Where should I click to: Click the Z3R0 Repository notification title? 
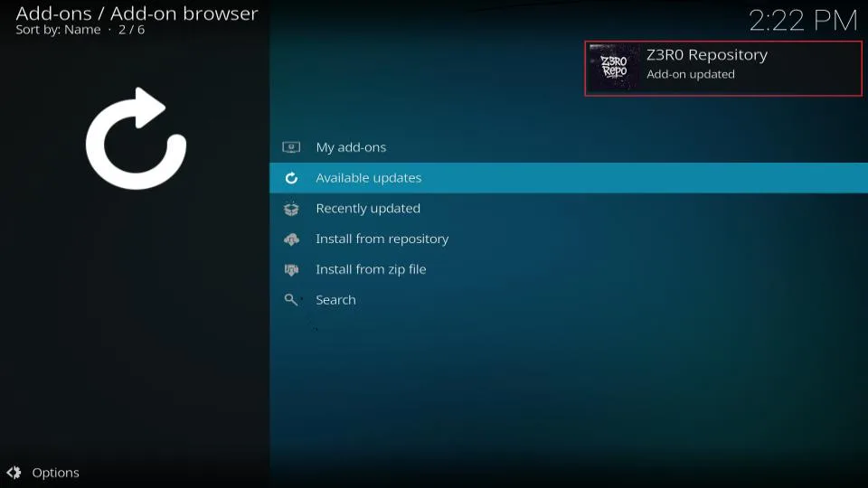click(x=707, y=55)
